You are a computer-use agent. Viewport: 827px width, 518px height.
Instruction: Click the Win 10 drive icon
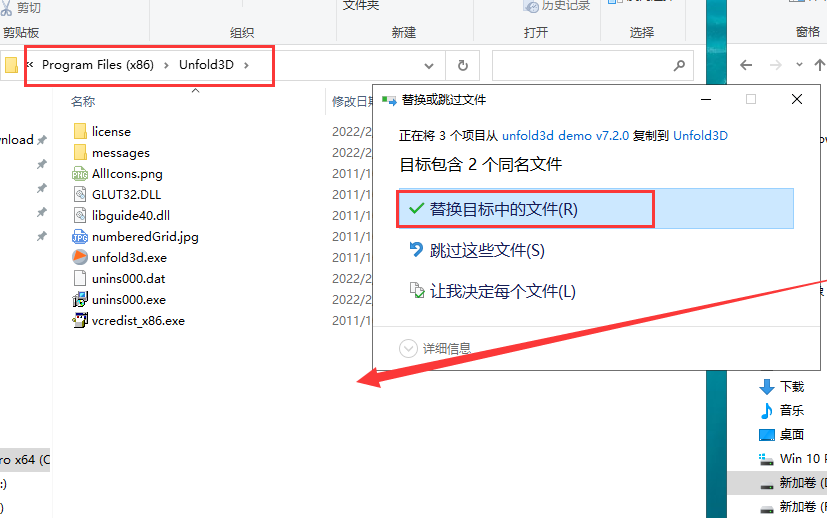tap(766, 459)
